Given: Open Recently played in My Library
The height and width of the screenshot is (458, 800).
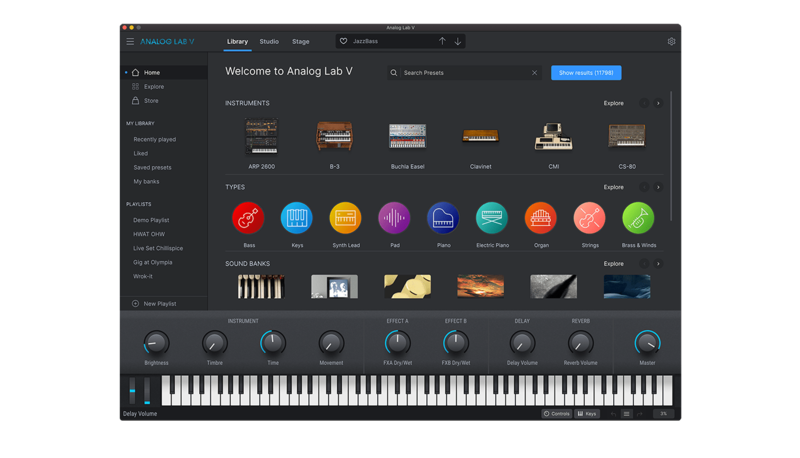Looking at the screenshot, I should pyautogui.click(x=155, y=139).
